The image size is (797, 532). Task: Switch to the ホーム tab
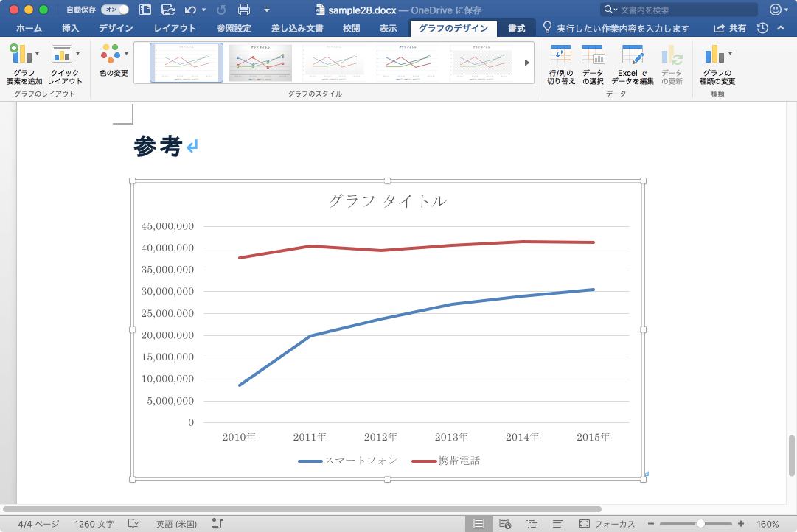point(29,29)
